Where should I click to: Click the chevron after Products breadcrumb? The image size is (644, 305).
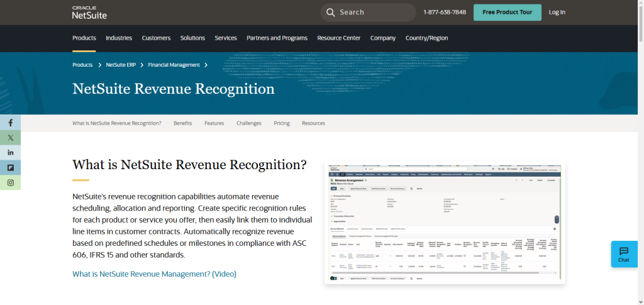click(100, 65)
